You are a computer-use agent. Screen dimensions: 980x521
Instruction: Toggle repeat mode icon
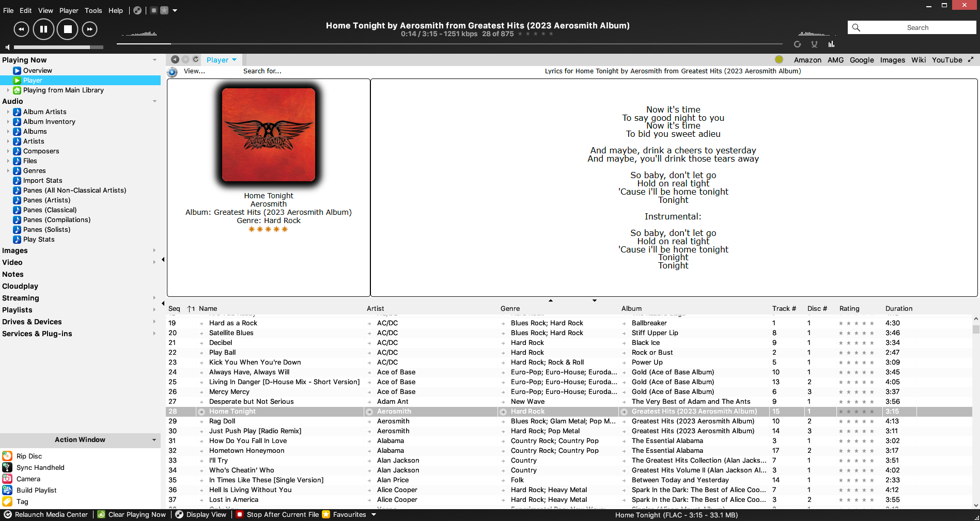(x=798, y=44)
